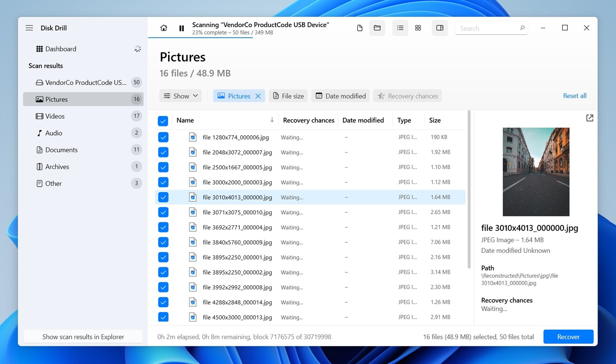616x364 pixels.
Task: Select Other category in sidebar
Action: (x=83, y=183)
